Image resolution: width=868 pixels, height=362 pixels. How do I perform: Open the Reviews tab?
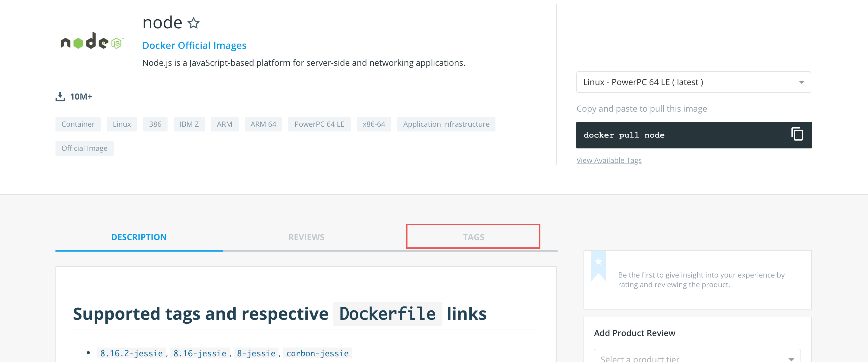click(x=306, y=237)
